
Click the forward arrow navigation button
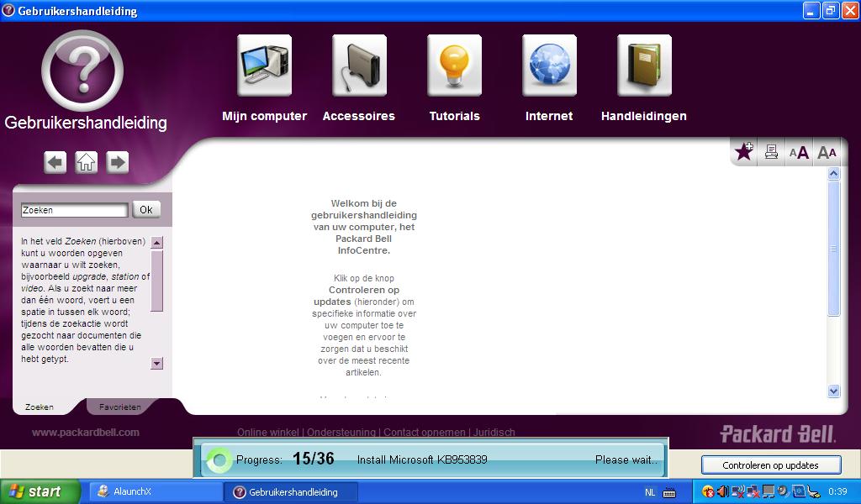pyautogui.click(x=118, y=162)
